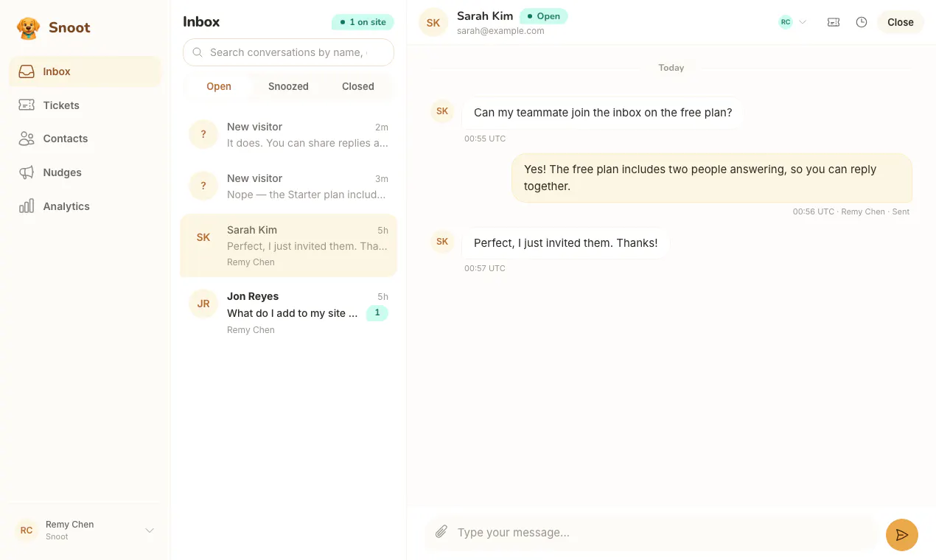Click the paperclip attachment icon

click(441, 531)
